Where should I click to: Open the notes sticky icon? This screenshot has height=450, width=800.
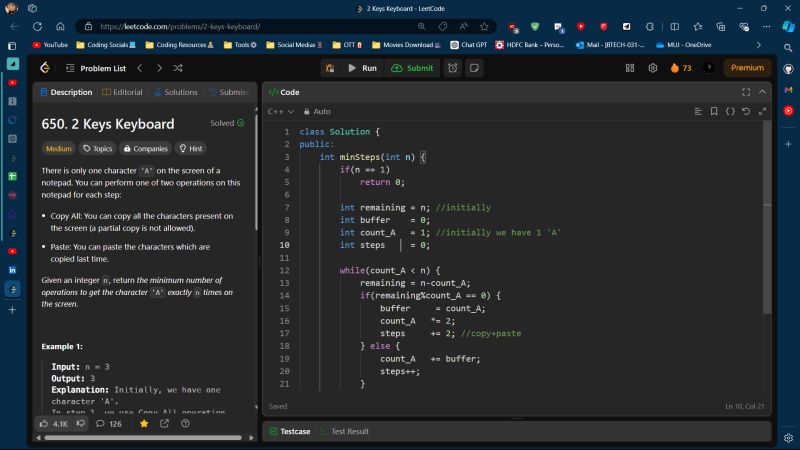pos(474,68)
